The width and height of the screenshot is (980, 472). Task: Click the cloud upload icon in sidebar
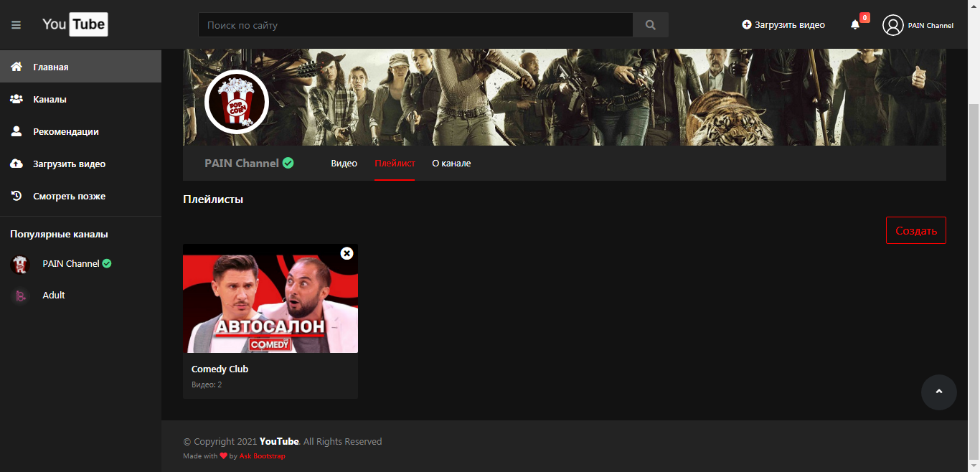[x=17, y=164]
